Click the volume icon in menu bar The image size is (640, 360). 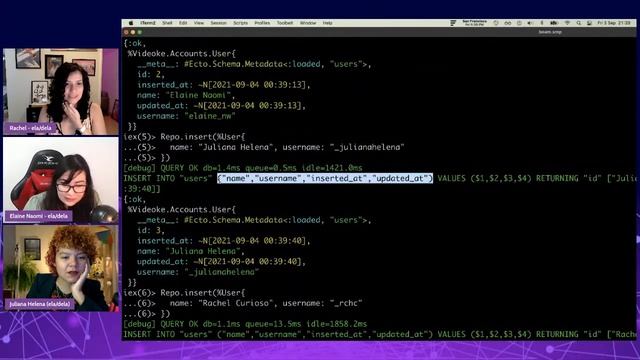(530, 23)
